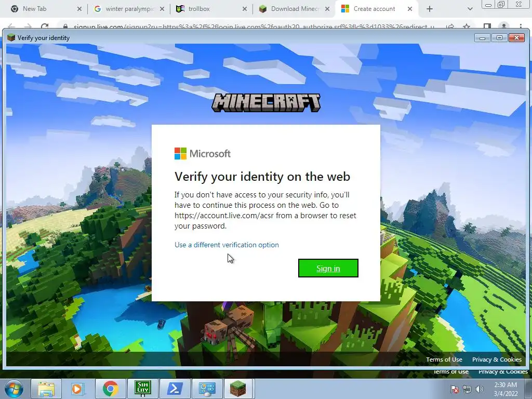
Task: Maximize the Verify your identity window
Action: coord(499,37)
